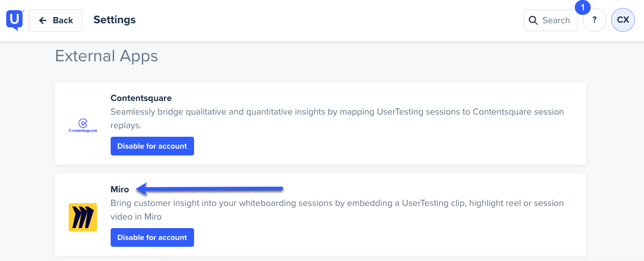Click the UserTesting logo icon
Viewport: 644px width, 261px height.
[x=15, y=20]
